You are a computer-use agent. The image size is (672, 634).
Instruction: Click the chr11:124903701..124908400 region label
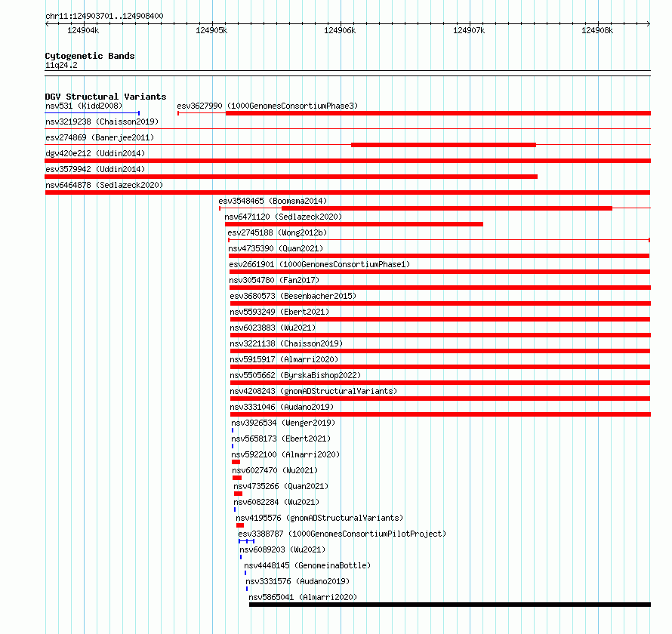click(104, 16)
